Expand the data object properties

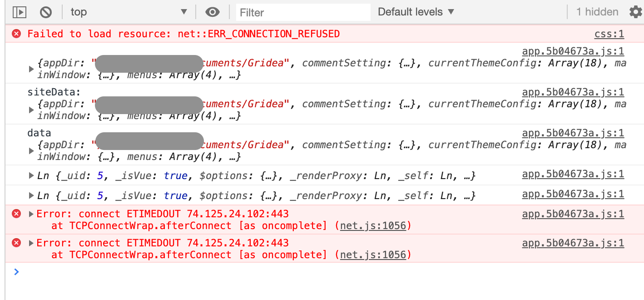31,150
